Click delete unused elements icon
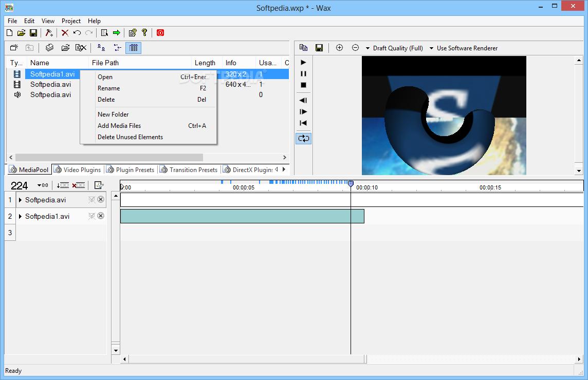The image size is (588, 380). point(81,48)
